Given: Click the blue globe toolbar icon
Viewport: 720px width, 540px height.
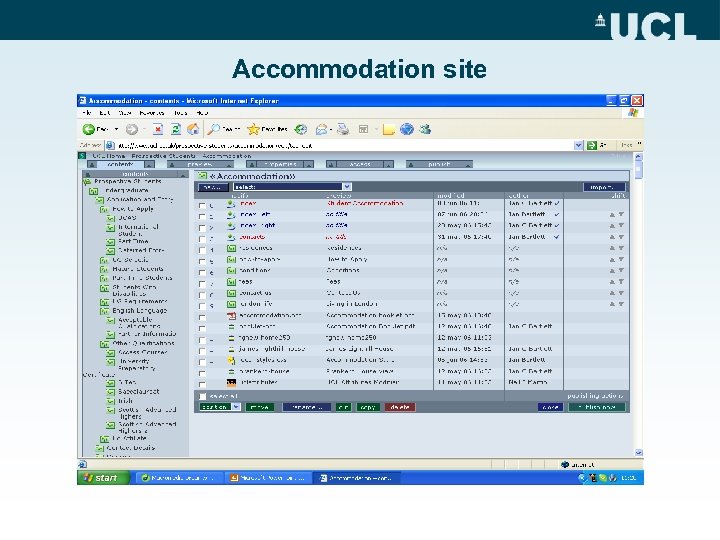Looking at the screenshot, I should pyautogui.click(x=407, y=129).
